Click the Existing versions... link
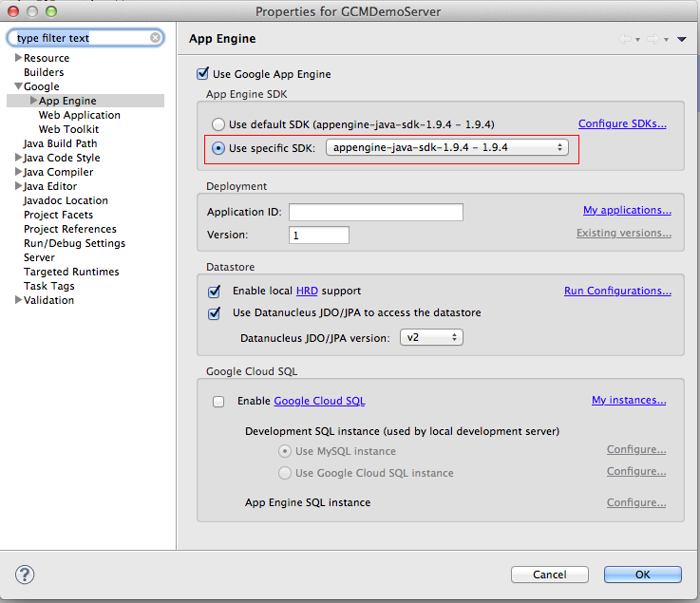 pos(624,233)
